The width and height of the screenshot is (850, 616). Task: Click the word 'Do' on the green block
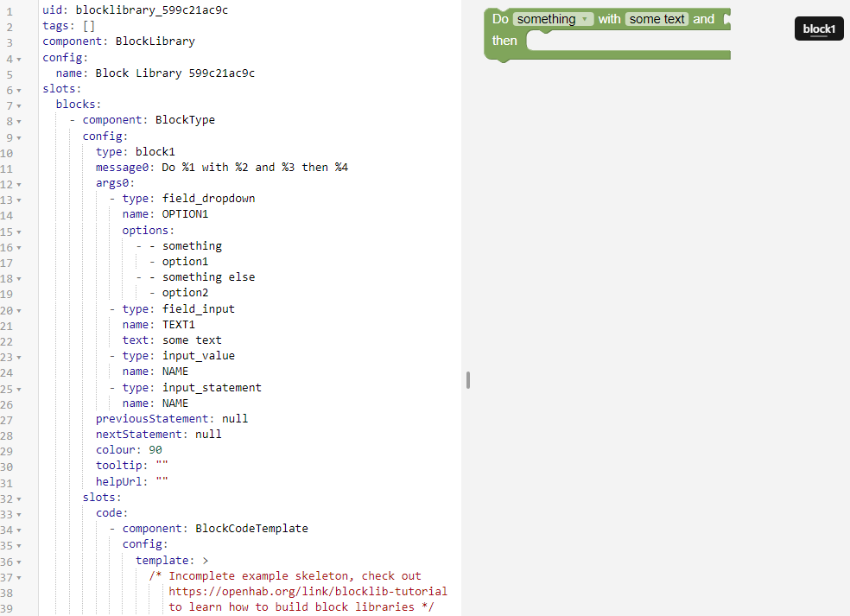pyautogui.click(x=500, y=19)
